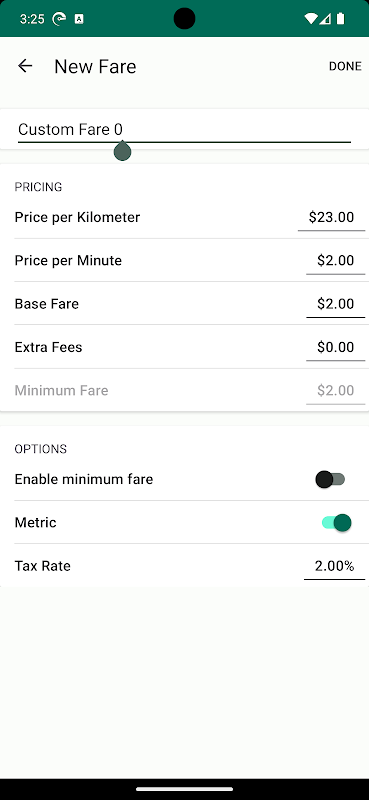Image resolution: width=369 pixels, height=800 pixels.
Task: Tap the battery status icon
Action: click(340, 19)
